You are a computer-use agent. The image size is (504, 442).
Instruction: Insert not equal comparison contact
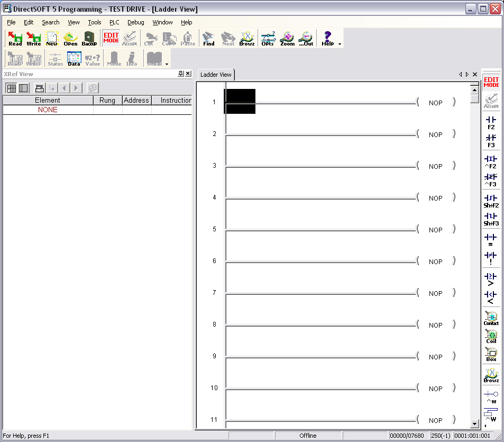click(x=491, y=258)
